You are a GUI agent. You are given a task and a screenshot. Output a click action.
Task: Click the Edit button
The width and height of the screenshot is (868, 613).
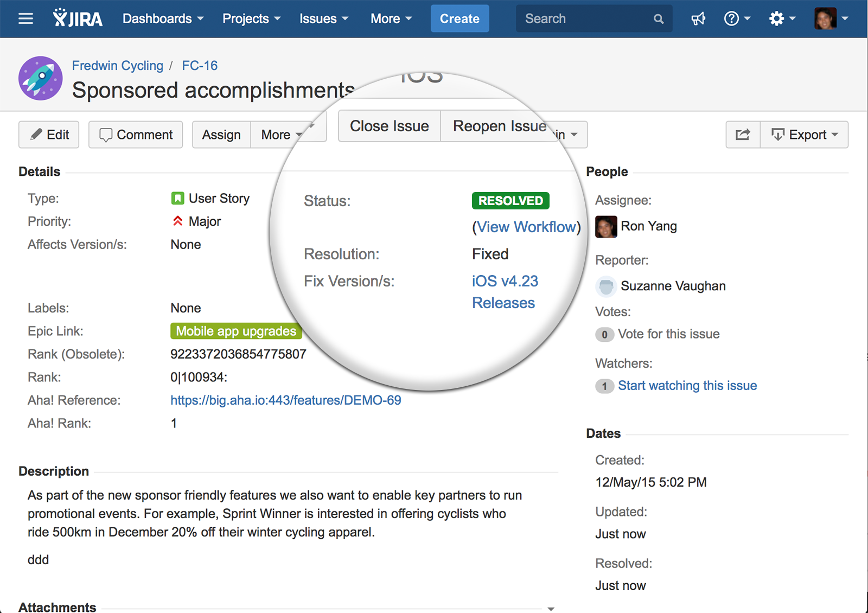click(49, 135)
